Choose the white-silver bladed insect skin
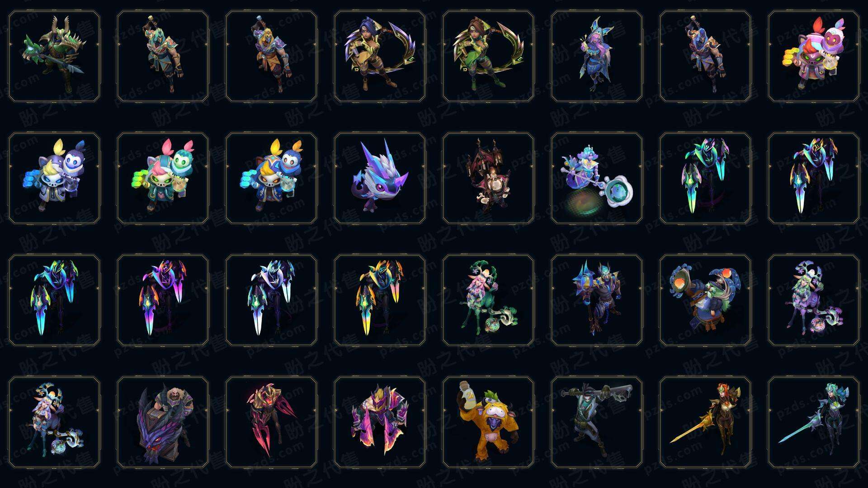This screenshot has height=488, width=868. [271, 300]
